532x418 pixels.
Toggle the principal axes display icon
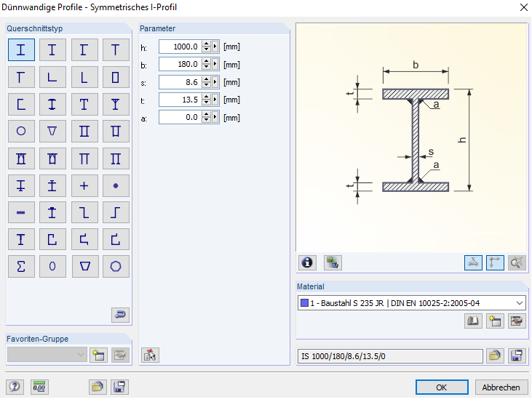tap(495, 262)
